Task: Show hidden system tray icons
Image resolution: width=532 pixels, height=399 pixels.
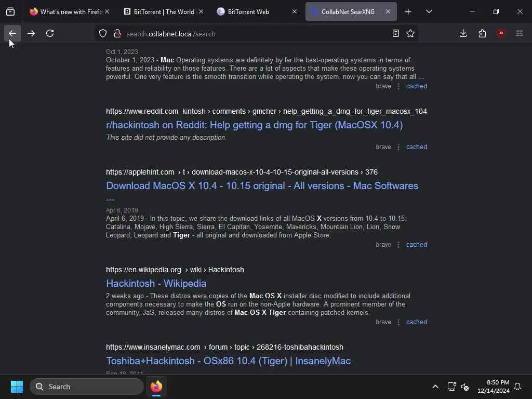Action: (x=435, y=387)
